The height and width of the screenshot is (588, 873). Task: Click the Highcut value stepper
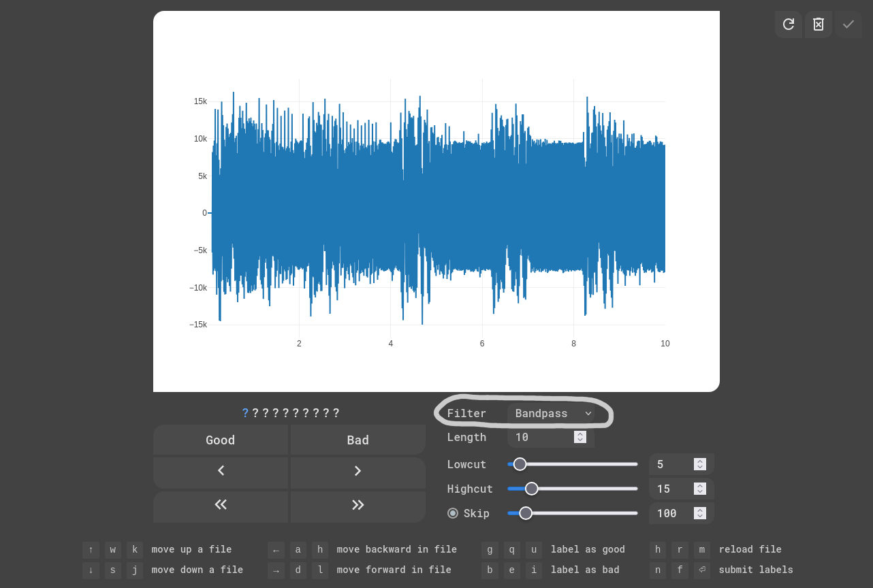[699, 489]
